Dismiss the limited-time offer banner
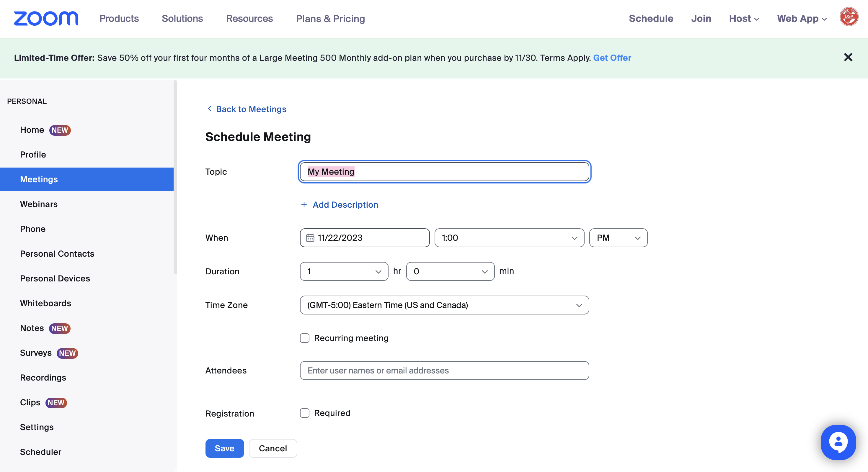Viewport: 868px width, 472px height. 848,57
